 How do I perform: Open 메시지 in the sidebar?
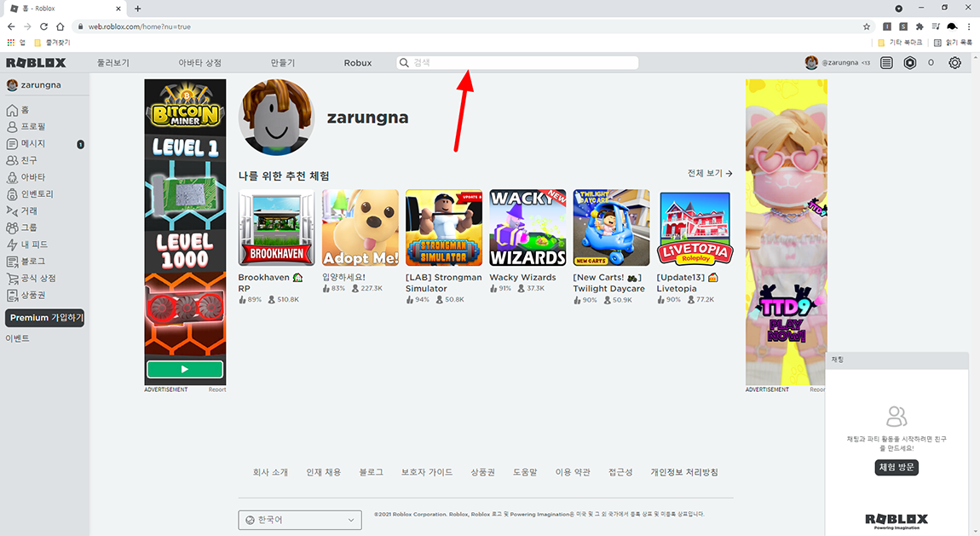[x=26, y=144]
